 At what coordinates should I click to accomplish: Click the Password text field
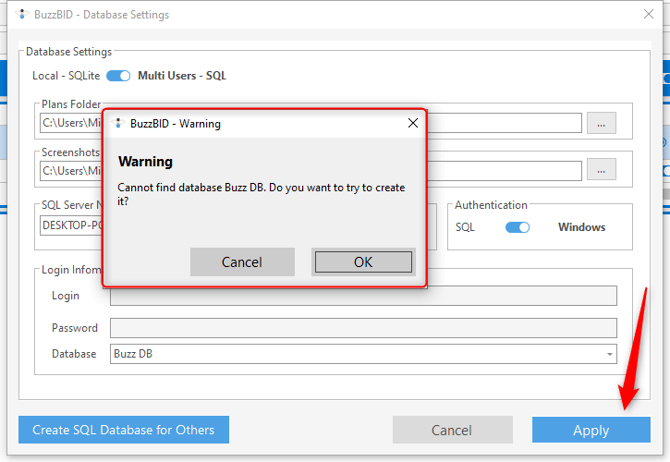tap(363, 328)
